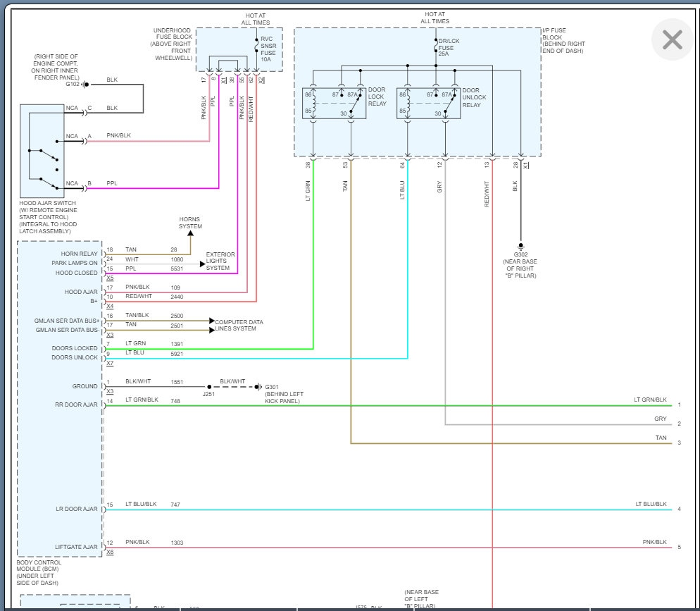Click the LR DOOR AJAR pin label
Screen dimensions: 700x611
tap(76, 509)
